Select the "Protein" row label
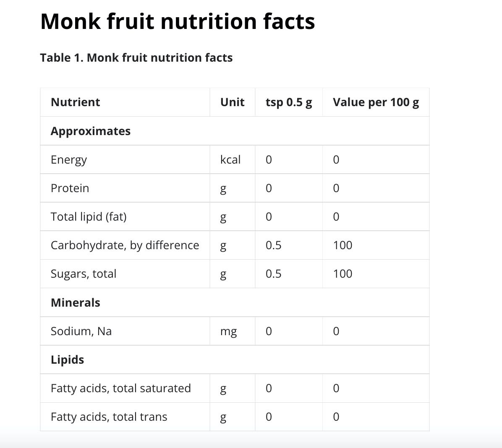502x448 pixels. click(x=70, y=188)
